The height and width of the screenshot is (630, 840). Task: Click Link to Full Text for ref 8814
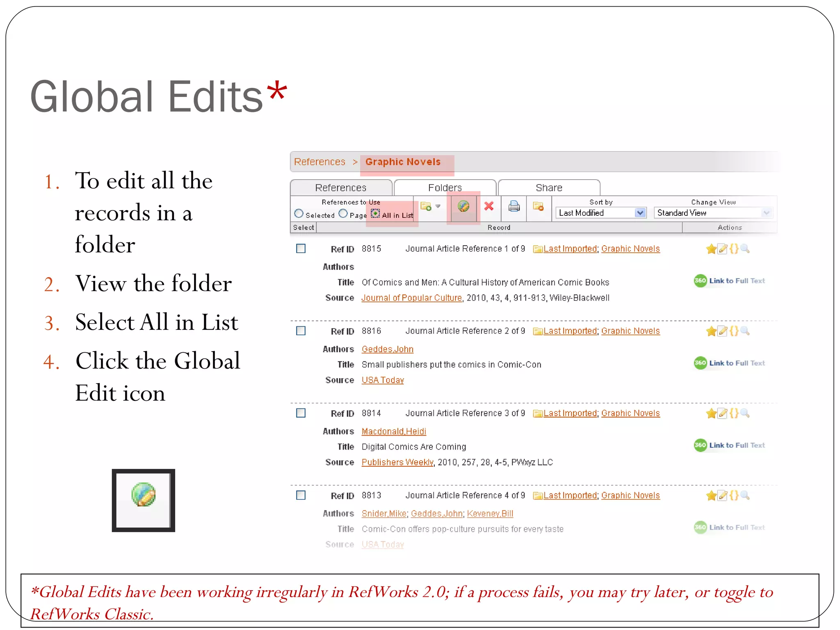tap(729, 445)
